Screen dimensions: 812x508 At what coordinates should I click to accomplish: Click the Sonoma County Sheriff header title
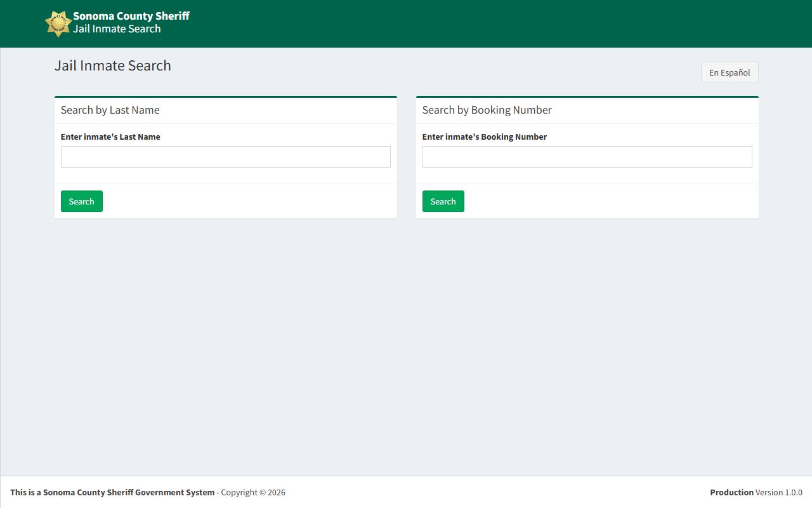click(131, 16)
